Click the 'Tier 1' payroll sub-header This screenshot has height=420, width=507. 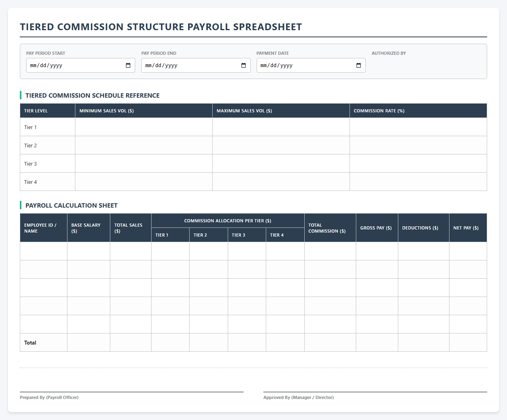[x=170, y=235]
